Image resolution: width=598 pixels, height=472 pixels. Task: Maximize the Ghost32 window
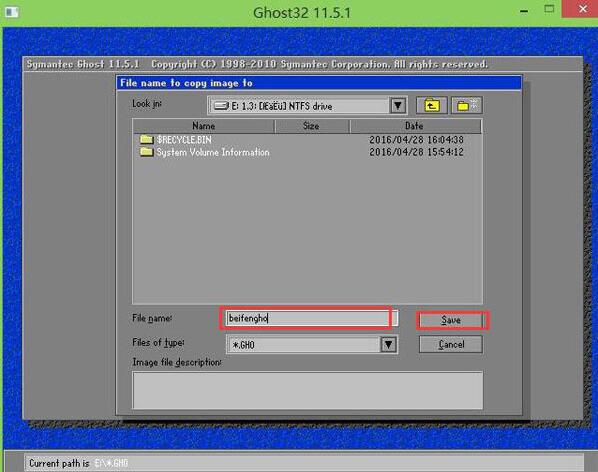[549, 9]
